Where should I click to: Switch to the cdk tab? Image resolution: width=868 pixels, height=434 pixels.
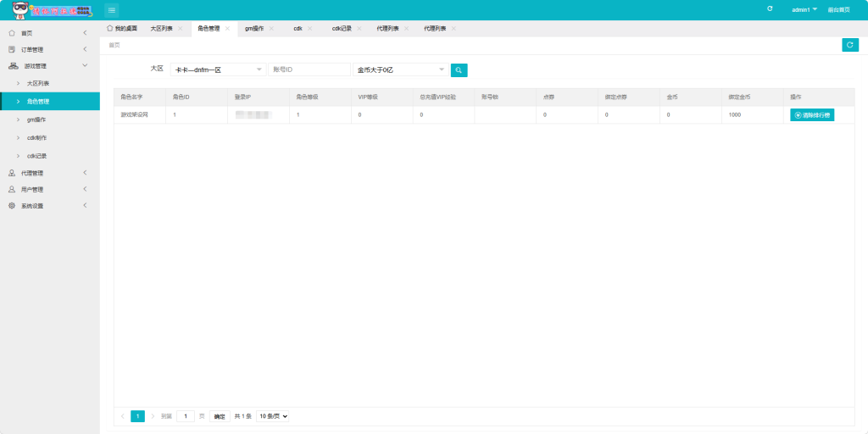tap(298, 28)
